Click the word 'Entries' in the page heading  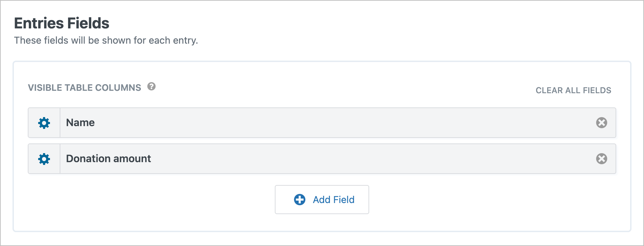coord(34,23)
